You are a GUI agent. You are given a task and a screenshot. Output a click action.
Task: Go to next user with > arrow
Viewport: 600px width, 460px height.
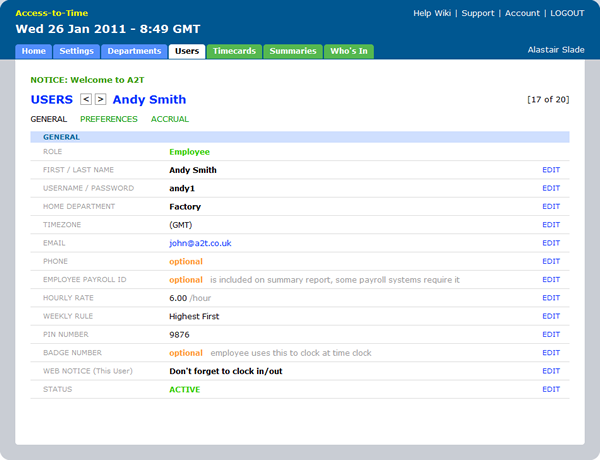[100, 99]
